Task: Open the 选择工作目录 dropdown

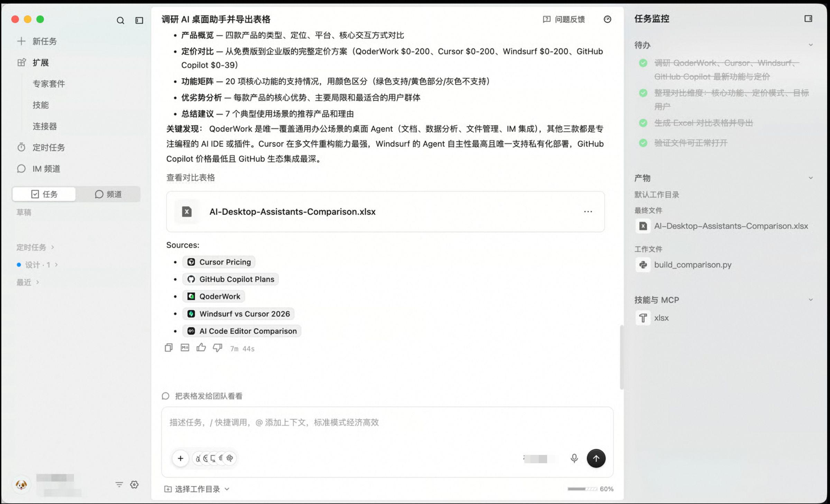Action: coord(197,489)
